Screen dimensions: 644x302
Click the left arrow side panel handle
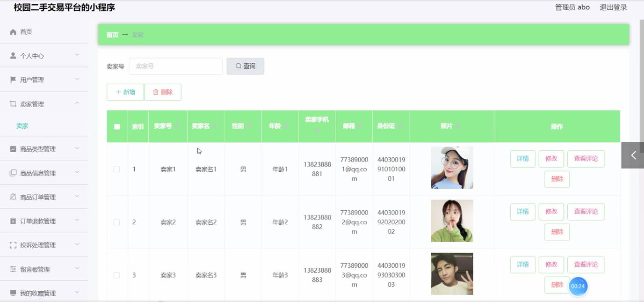pos(633,155)
